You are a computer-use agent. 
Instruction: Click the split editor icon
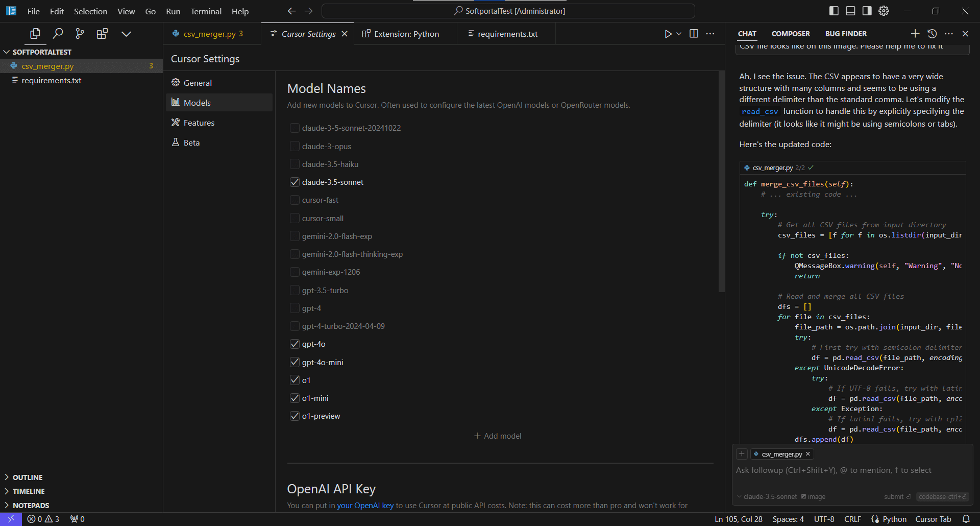pos(694,34)
